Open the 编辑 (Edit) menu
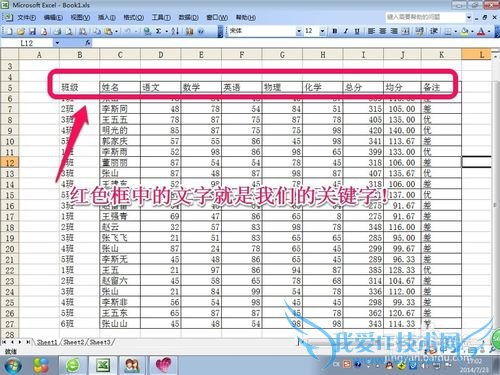The height and width of the screenshot is (375, 500). click(53, 18)
